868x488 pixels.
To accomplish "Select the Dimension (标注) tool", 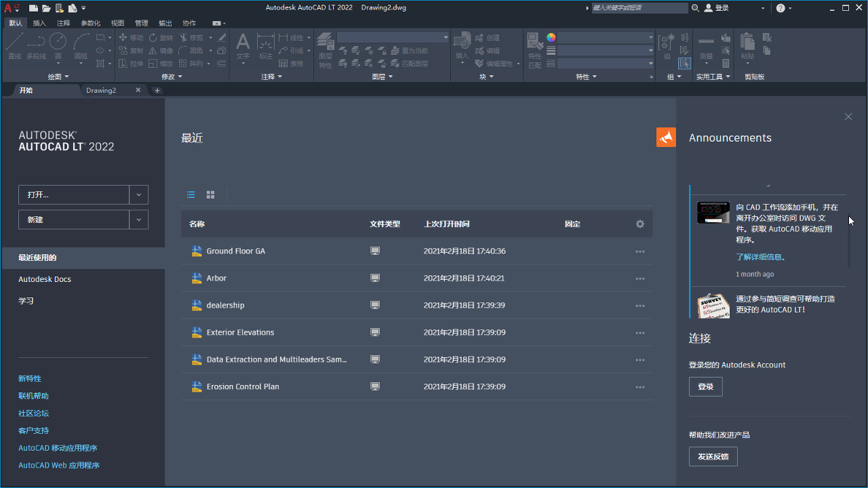I will (x=265, y=46).
